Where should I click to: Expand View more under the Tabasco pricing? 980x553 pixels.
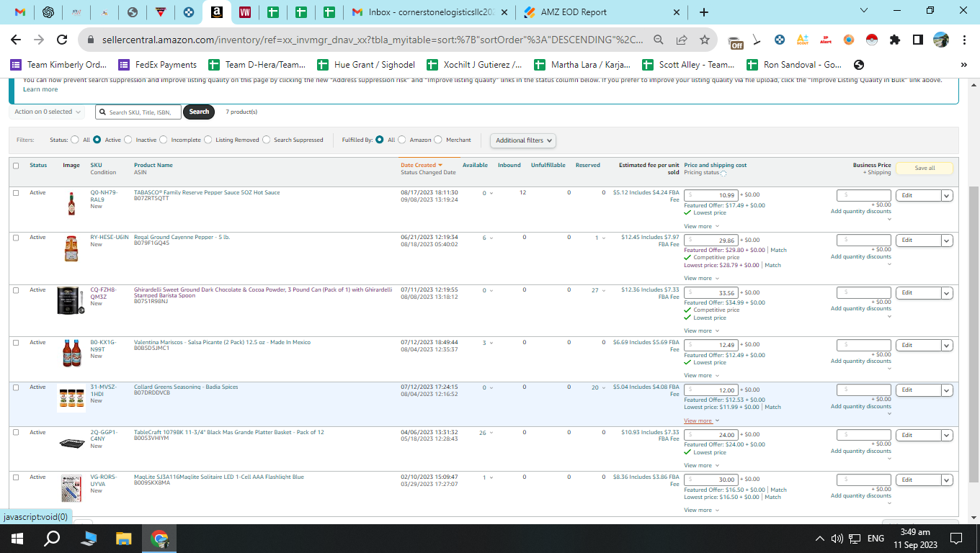pyautogui.click(x=701, y=226)
